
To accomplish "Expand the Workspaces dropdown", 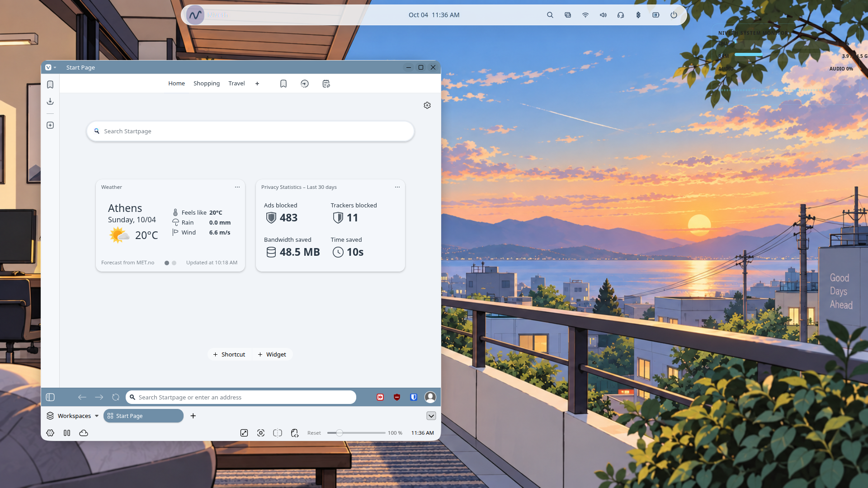I will [x=72, y=416].
